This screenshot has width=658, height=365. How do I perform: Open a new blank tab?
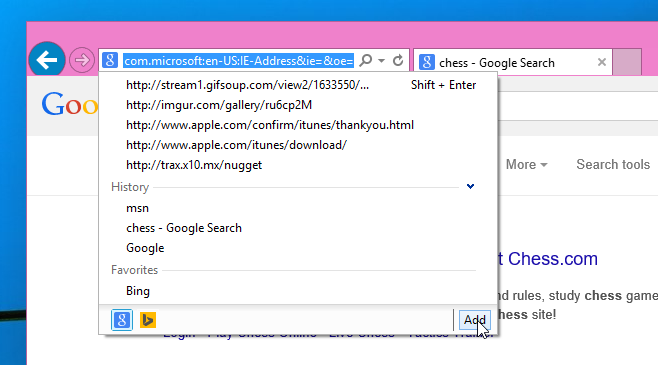(627, 62)
